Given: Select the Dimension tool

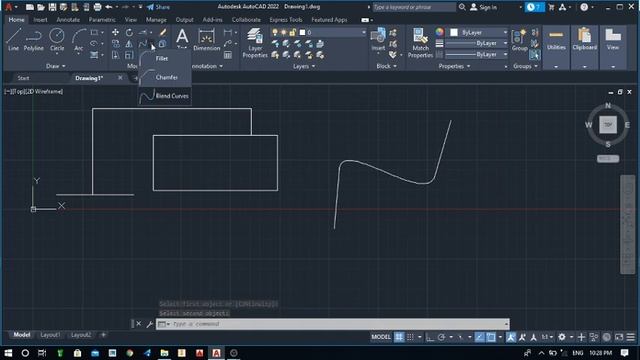Looking at the screenshot, I should (207, 40).
